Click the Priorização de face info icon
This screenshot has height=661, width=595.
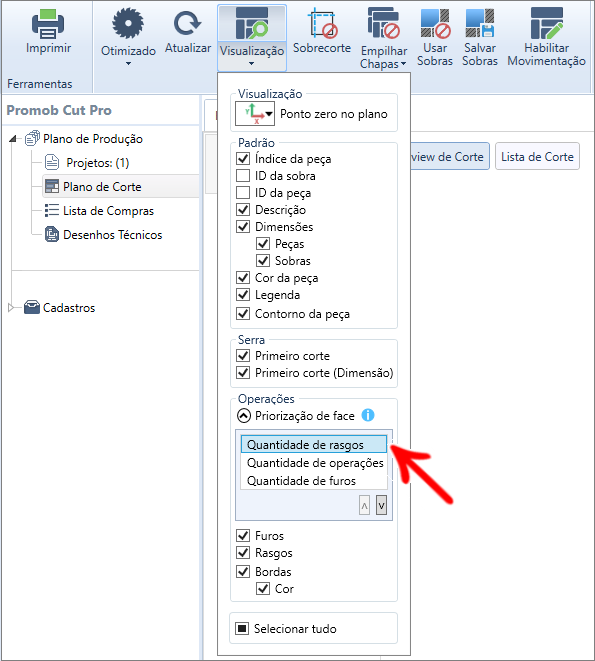368,415
